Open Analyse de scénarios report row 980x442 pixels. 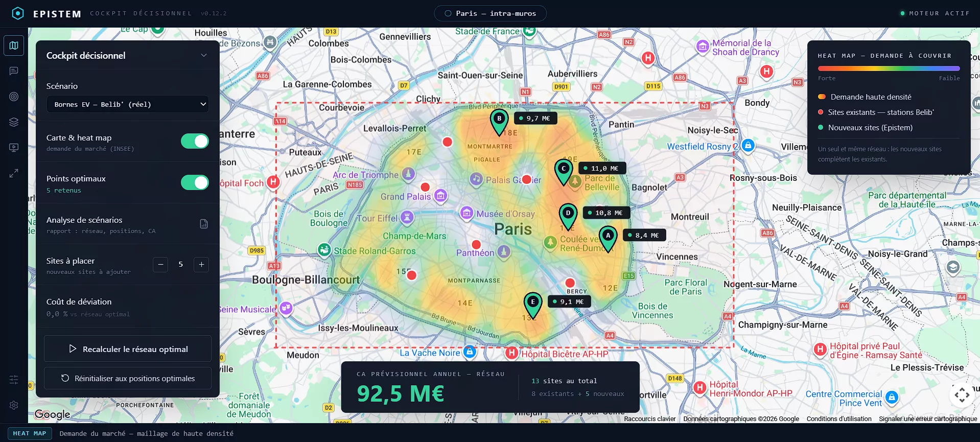click(x=128, y=224)
